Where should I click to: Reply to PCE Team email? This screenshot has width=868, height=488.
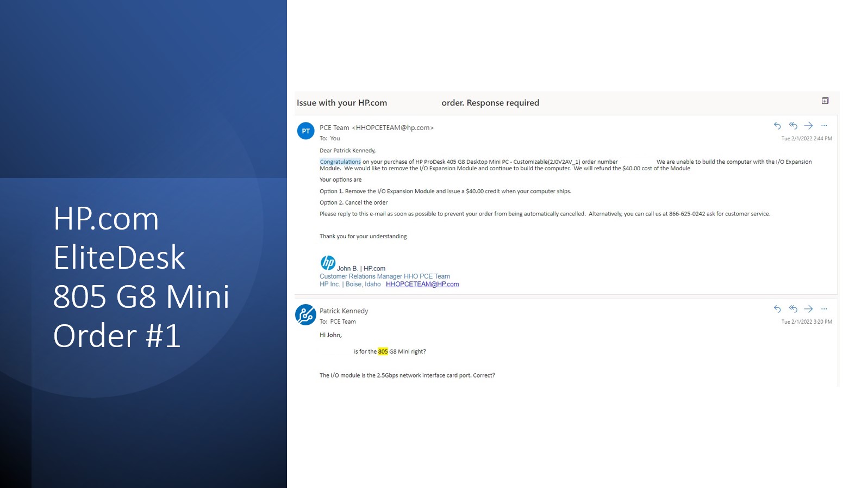(777, 126)
